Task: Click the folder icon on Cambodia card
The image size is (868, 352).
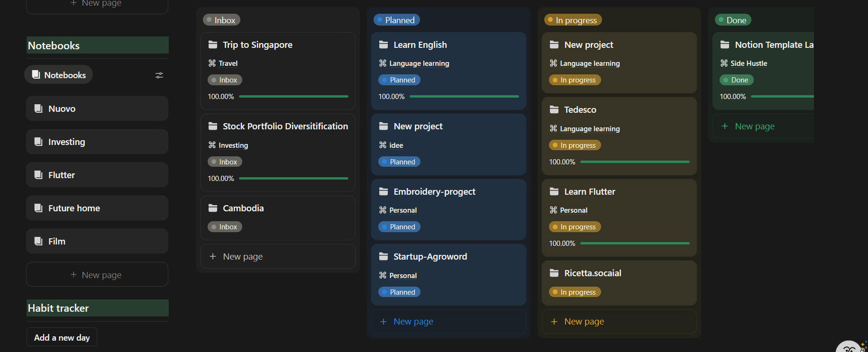Action: tap(213, 208)
